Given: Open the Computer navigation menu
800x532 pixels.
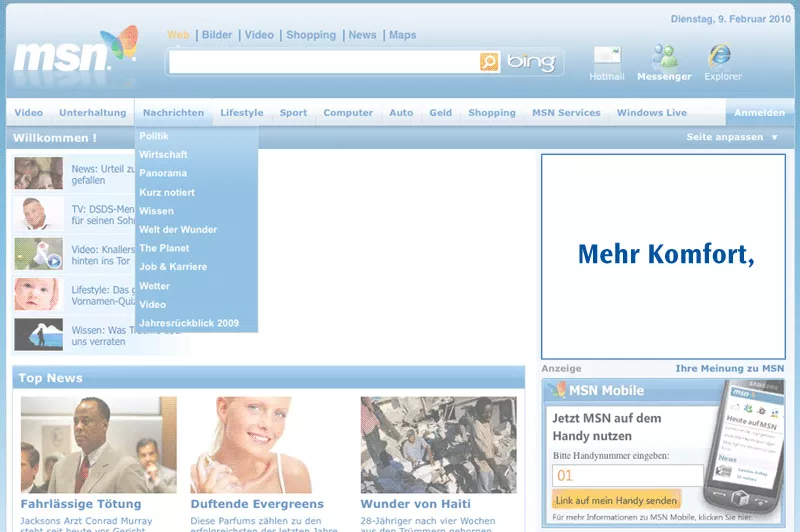Looking at the screenshot, I should click(x=348, y=112).
